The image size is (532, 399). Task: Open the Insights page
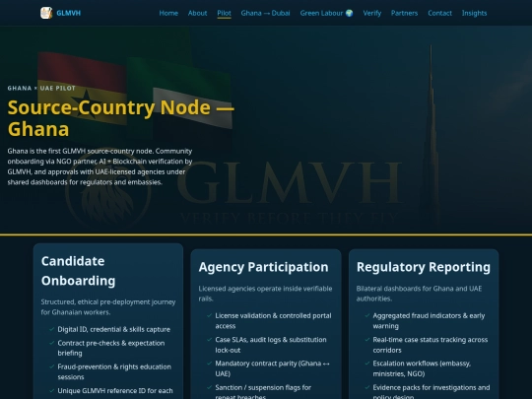click(474, 13)
